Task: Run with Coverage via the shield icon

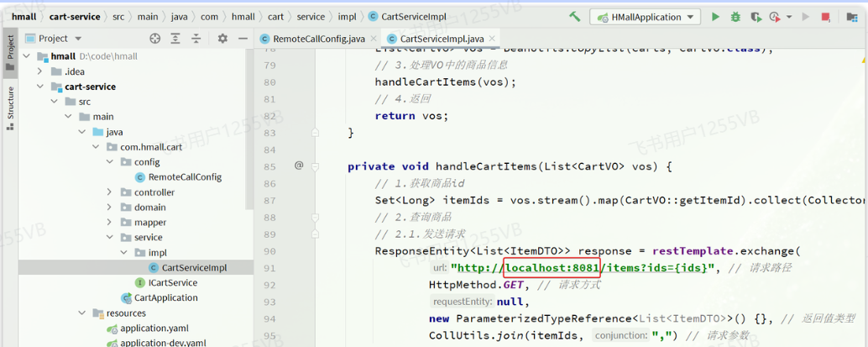Action: coord(755,17)
